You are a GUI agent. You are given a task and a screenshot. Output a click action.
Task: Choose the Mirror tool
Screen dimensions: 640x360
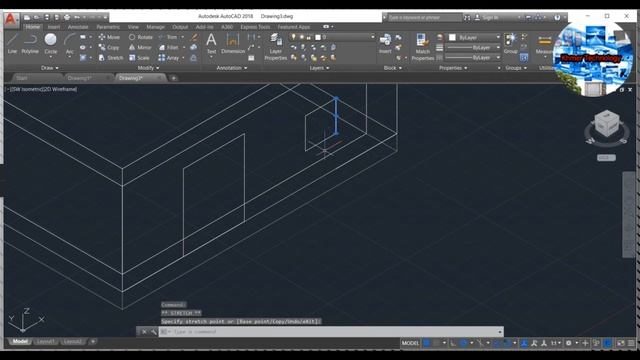click(140, 47)
